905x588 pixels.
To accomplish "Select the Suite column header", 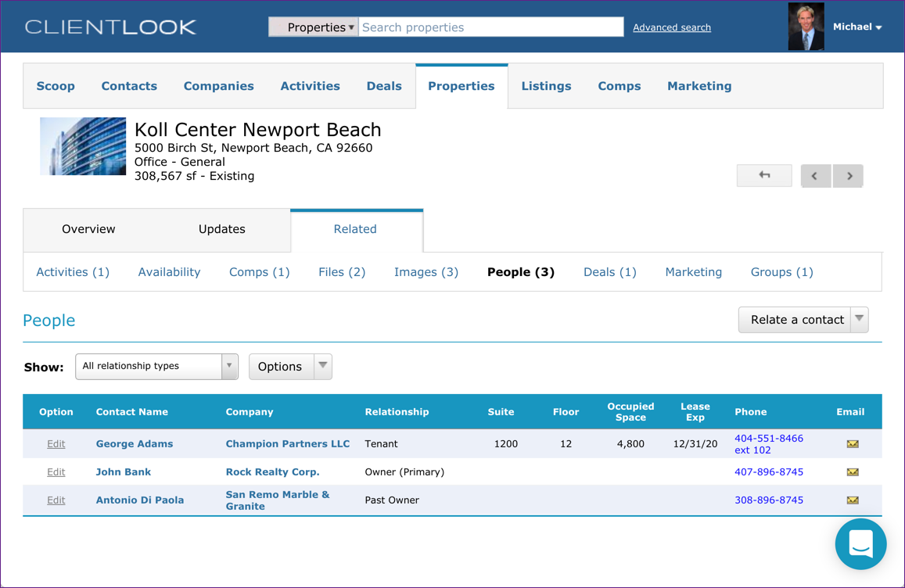I will point(501,412).
